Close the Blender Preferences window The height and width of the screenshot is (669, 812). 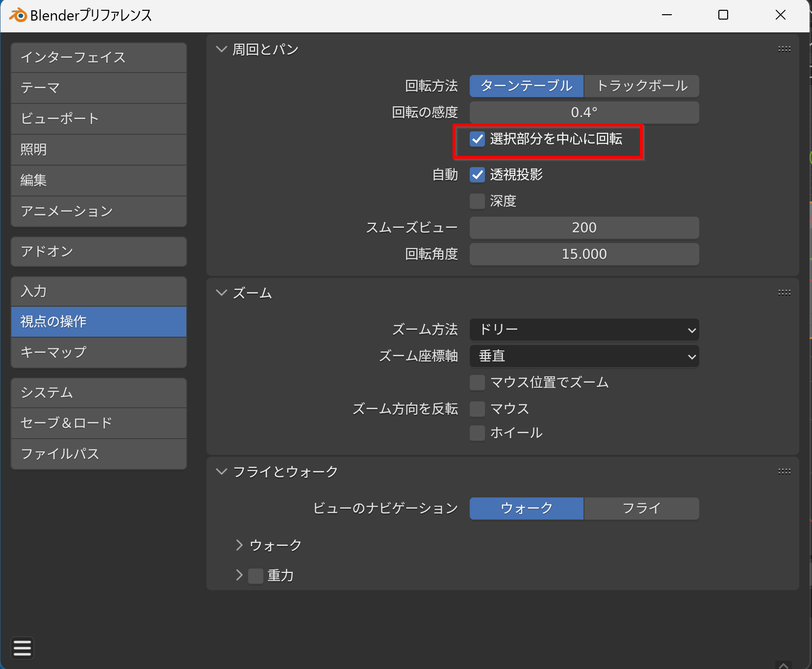click(x=781, y=15)
